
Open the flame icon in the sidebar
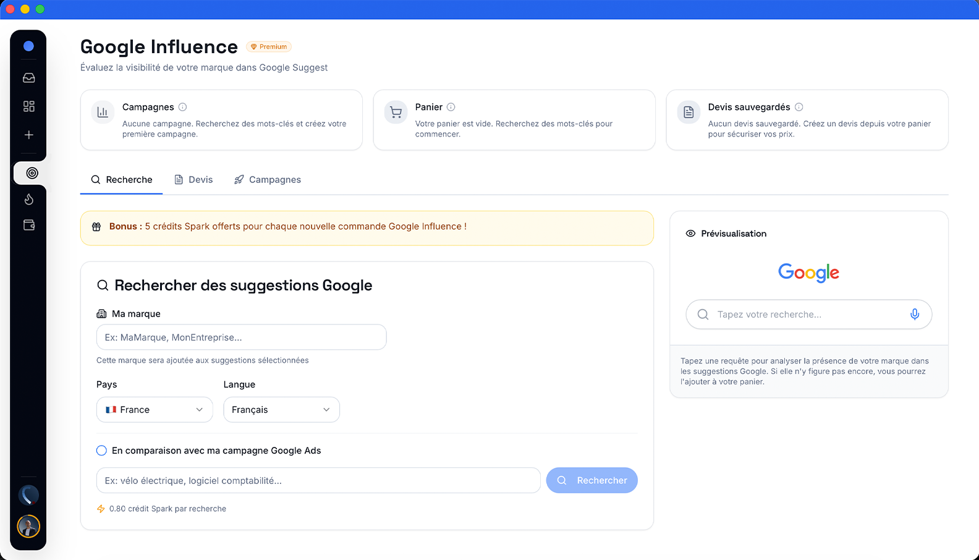click(x=28, y=199)
